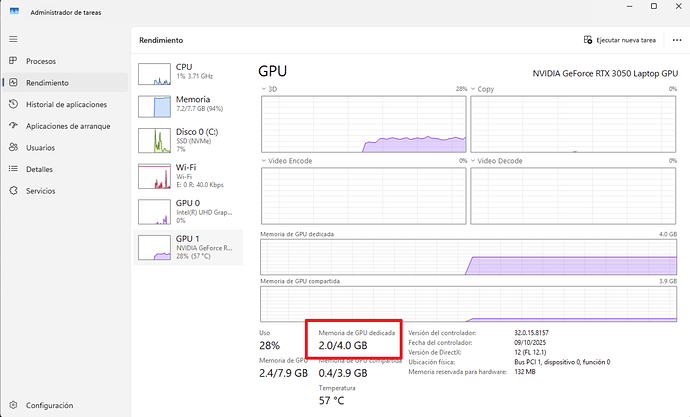The height and width of the screenshot is (417, 690).
Task: Click the Detalles icon in sidebar
Action: point(14,169)
